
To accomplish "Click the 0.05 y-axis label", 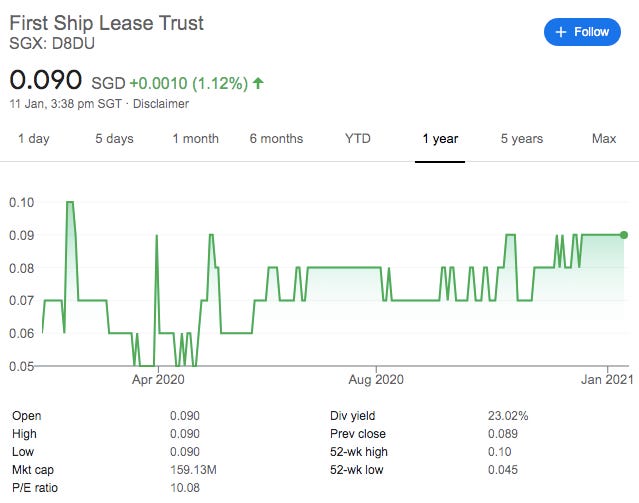I will pyautogui.click(x=22, y=366).
